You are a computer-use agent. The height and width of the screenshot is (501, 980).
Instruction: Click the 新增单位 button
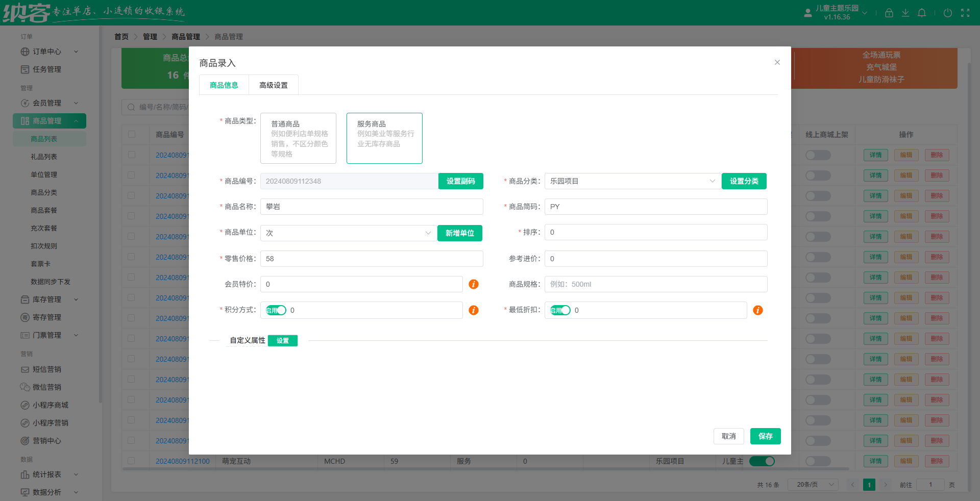pos(460,233)
